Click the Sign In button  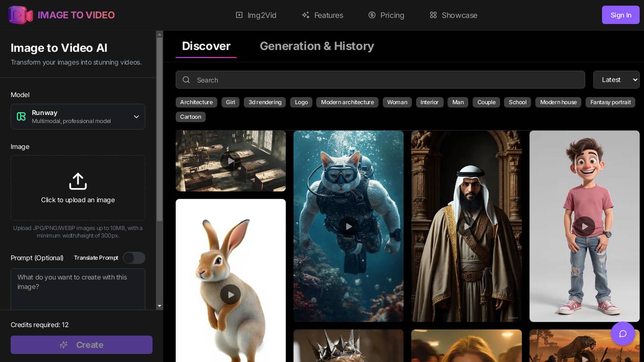[x=621, y=15]
